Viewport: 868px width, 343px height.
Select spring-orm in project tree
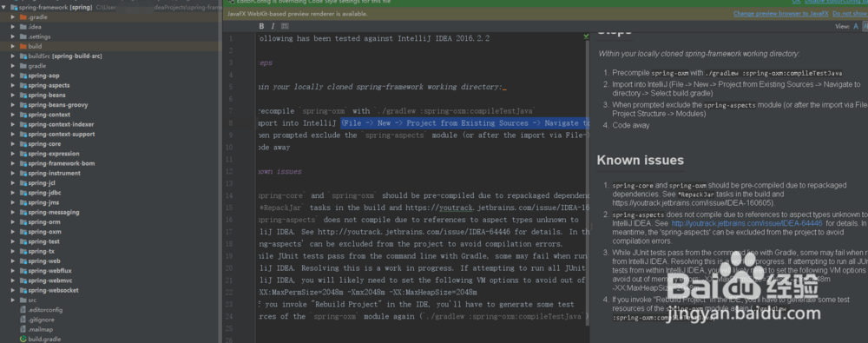pos(44,221)
